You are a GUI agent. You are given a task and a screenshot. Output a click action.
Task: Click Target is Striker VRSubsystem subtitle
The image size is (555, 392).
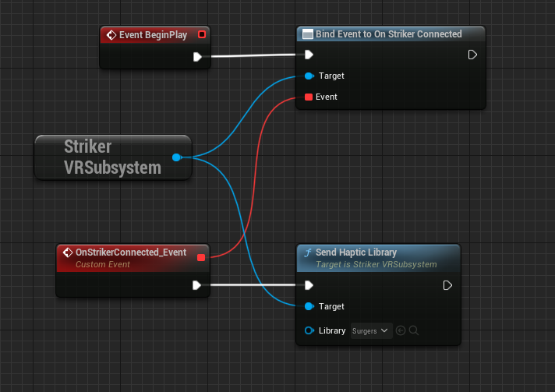(x=376, y=264)
